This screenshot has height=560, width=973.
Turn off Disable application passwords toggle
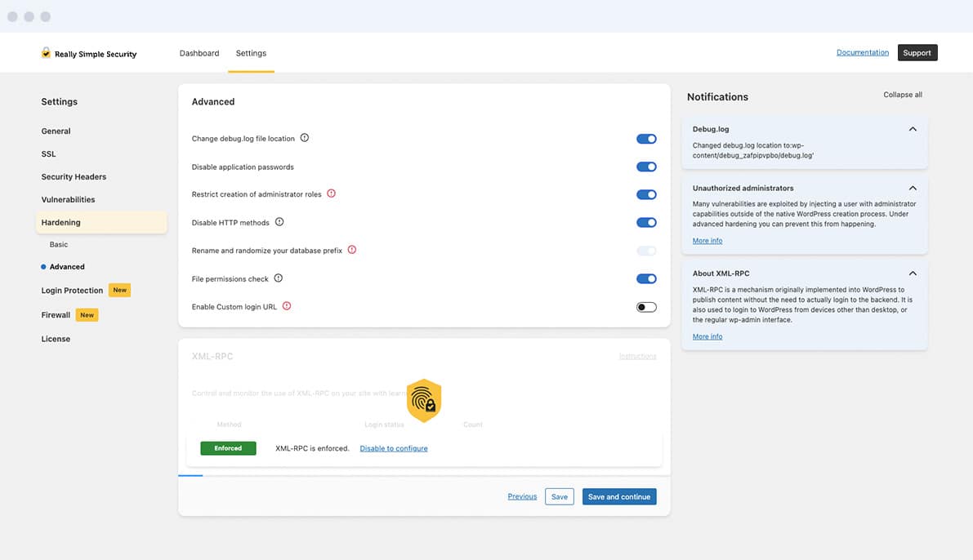point(646,167)
